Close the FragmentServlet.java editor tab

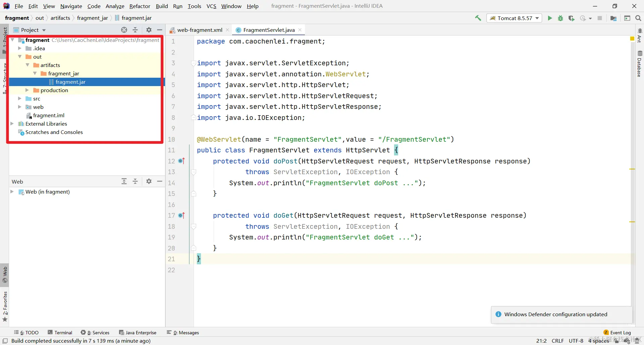[x=300, y=30]
